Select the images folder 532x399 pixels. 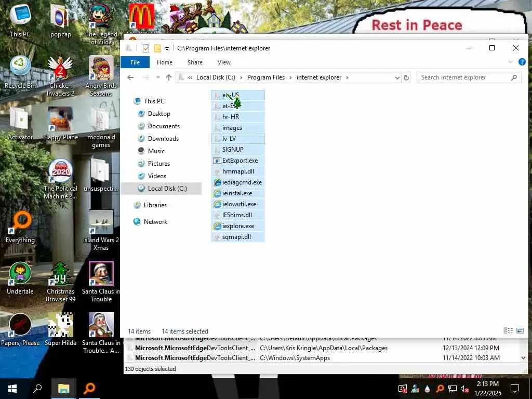click(238, 128)
